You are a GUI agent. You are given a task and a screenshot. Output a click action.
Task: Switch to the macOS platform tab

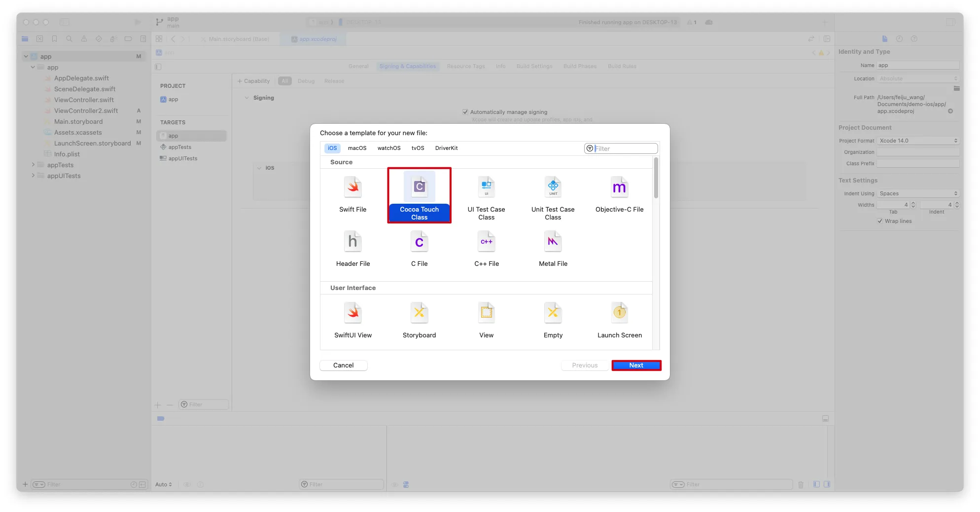click(357, 148)
